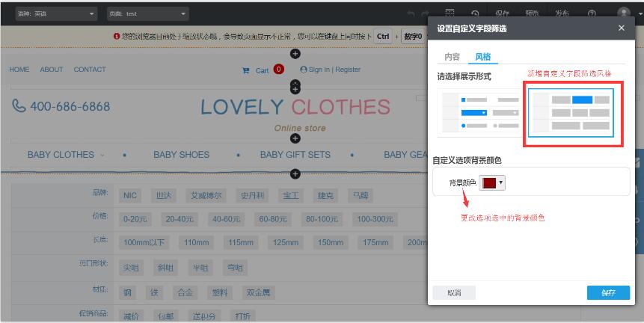Open the 页面 test page dropdown
This screenshot has height=323, width=644.
pos(147,13)
